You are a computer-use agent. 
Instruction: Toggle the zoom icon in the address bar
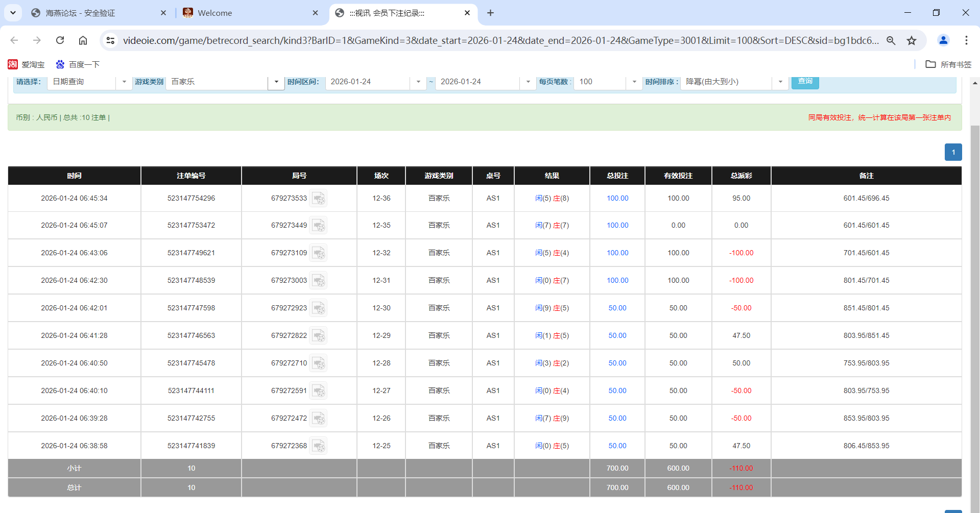point(891,40)
